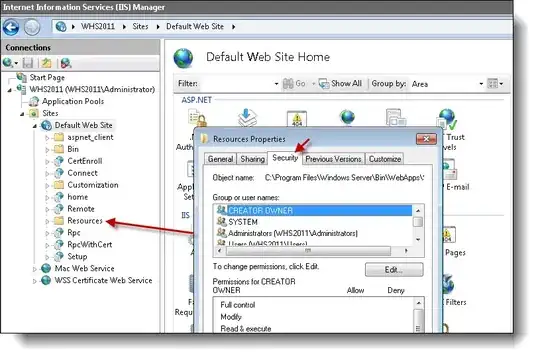
Task: Open the Create New Connection globe icon
Action: (8, 63)
